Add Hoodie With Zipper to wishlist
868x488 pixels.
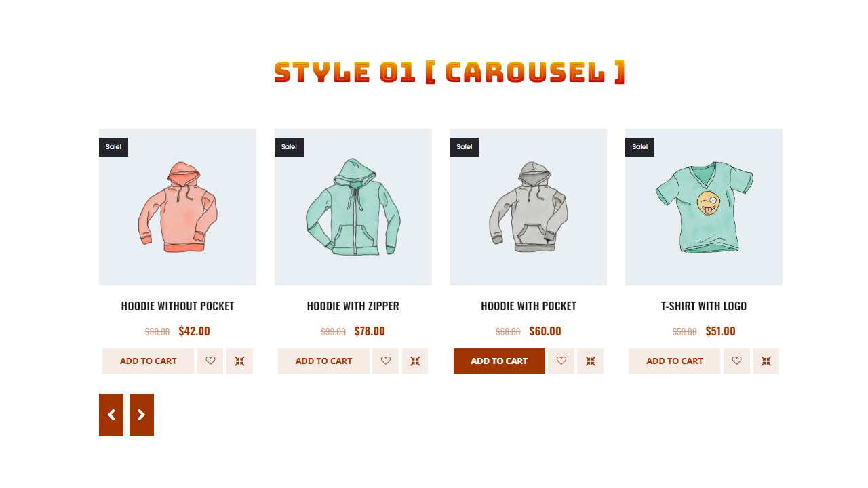coord(386,361)
